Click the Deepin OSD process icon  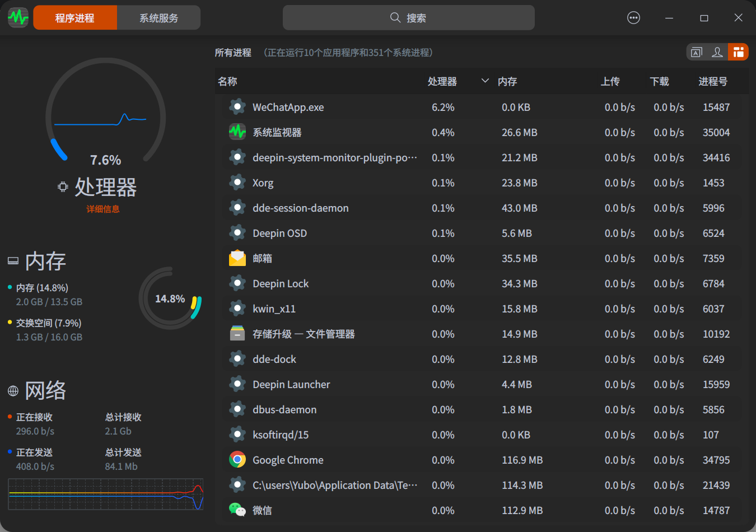pos(237,233)
